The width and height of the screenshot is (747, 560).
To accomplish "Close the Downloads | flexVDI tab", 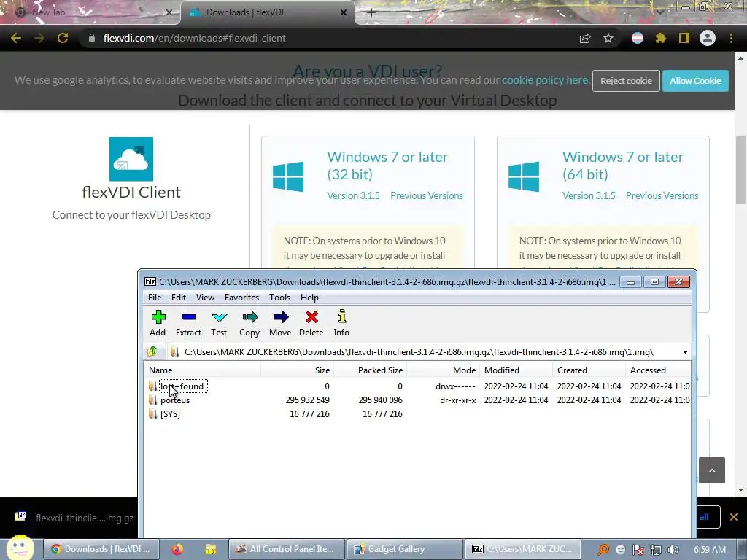I will click(x=344, y=12).
